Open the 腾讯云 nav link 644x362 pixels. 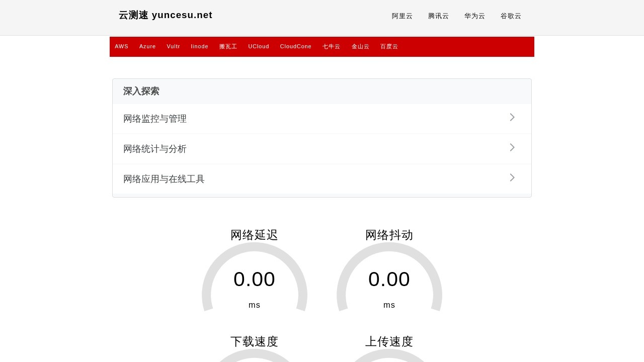[438, 16]
